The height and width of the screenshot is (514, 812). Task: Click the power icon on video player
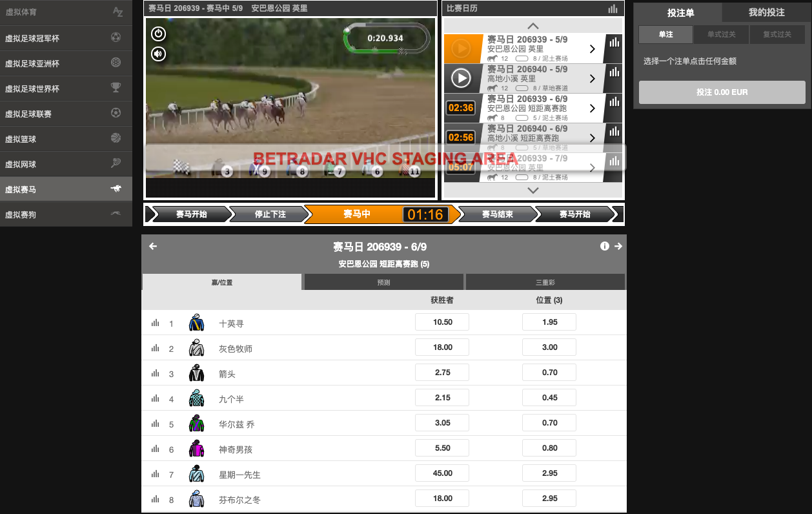158,34
